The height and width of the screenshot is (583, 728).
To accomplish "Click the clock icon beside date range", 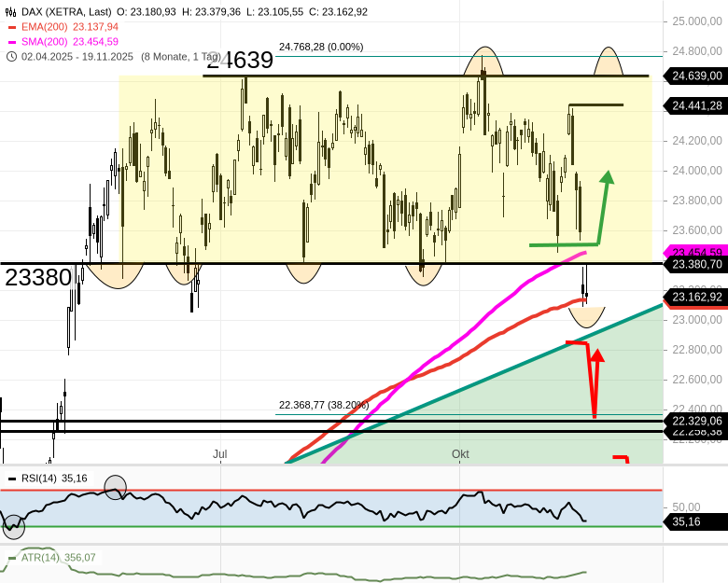I will (12, 56).
